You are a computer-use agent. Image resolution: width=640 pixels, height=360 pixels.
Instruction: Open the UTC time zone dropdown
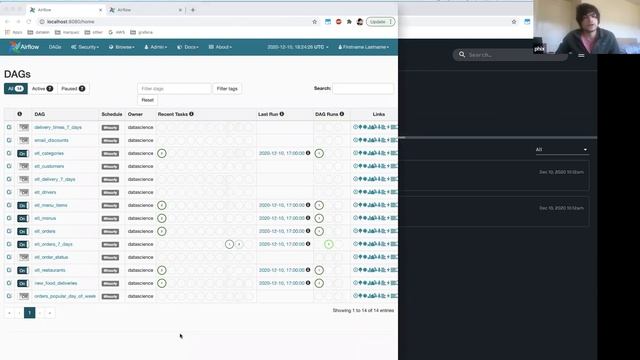tap(298, 47)
